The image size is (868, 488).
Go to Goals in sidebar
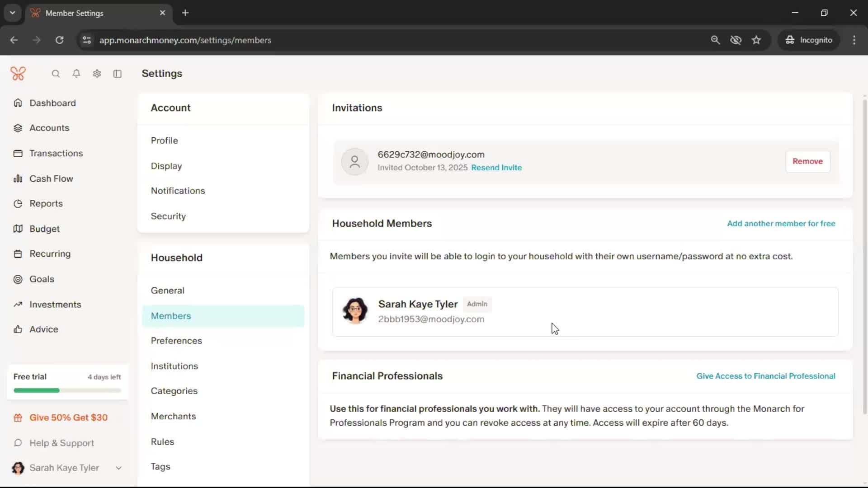pyautogui.click(x=42, y=279)
